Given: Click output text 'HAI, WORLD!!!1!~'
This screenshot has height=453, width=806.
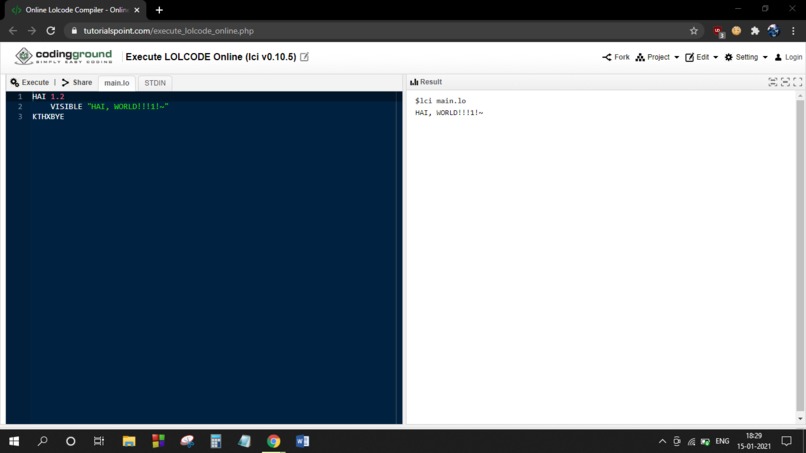Looking at the screenshot, I should point(449,113).
